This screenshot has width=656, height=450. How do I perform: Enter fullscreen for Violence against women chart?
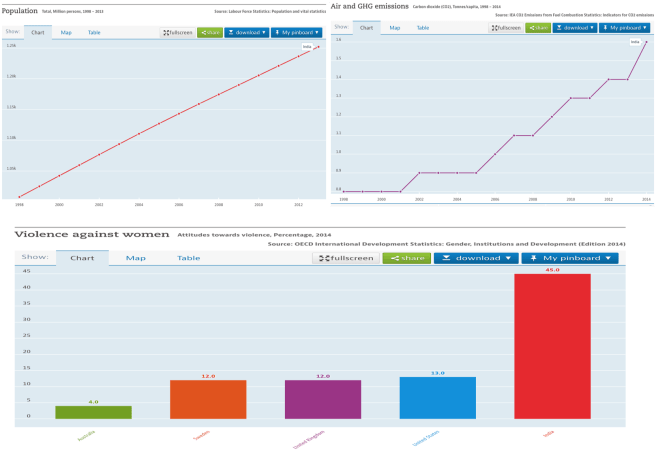tap(346, 258)
